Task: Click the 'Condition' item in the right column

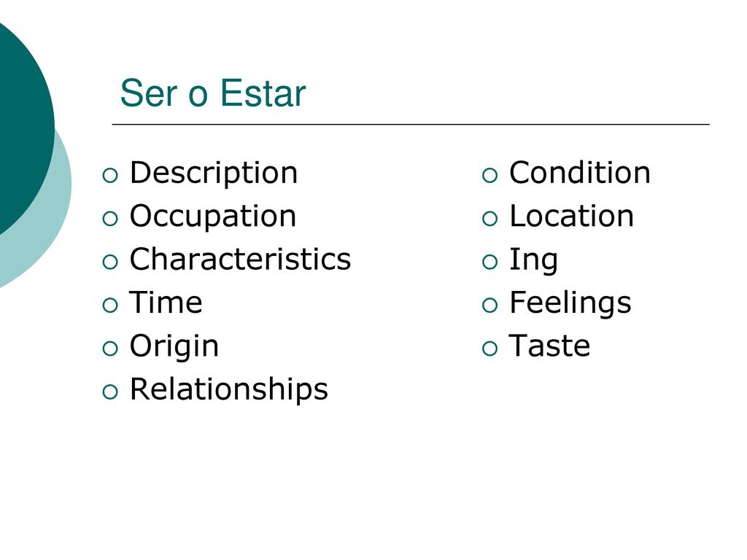Action: point(579,172)
